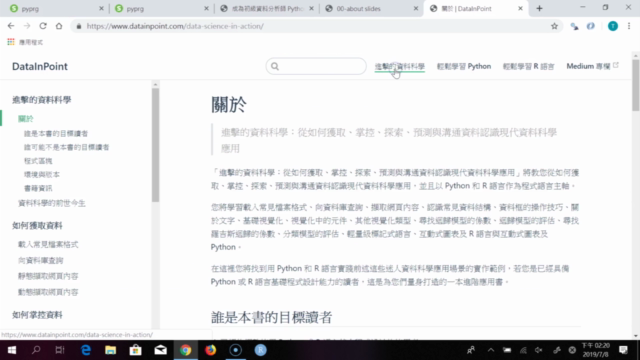
Task: Click the search magnifier icon on DataInPoint
Action: coord(275,66)
